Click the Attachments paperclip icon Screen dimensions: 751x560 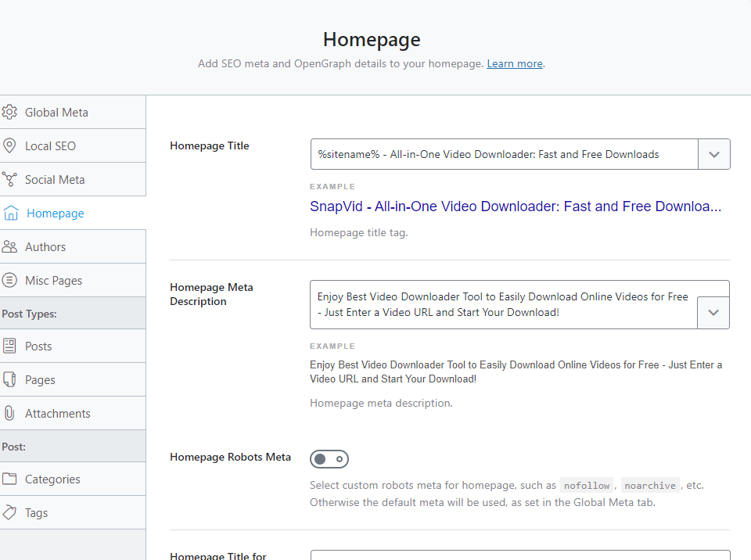(x=9, y=413)
